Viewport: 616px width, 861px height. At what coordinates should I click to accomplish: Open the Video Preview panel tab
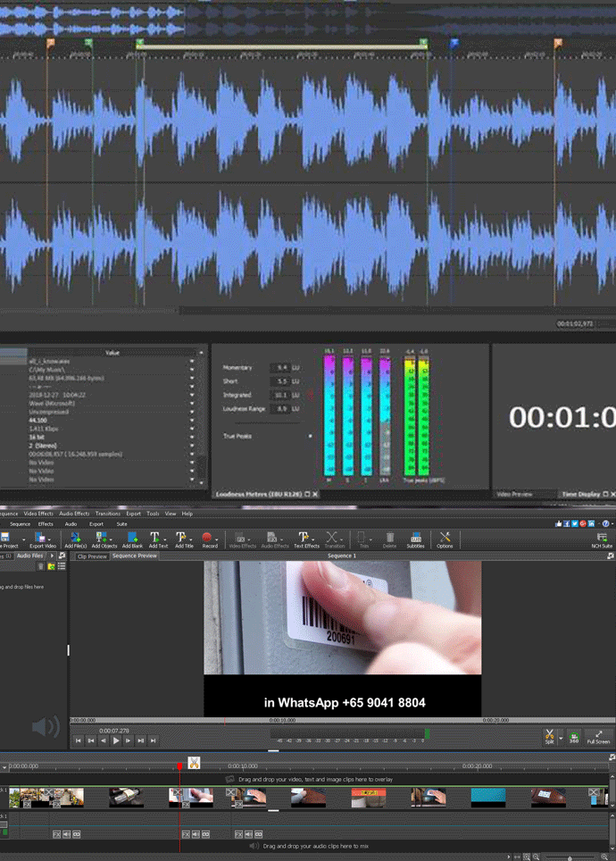pyautogui.click(x=514, y=494)
